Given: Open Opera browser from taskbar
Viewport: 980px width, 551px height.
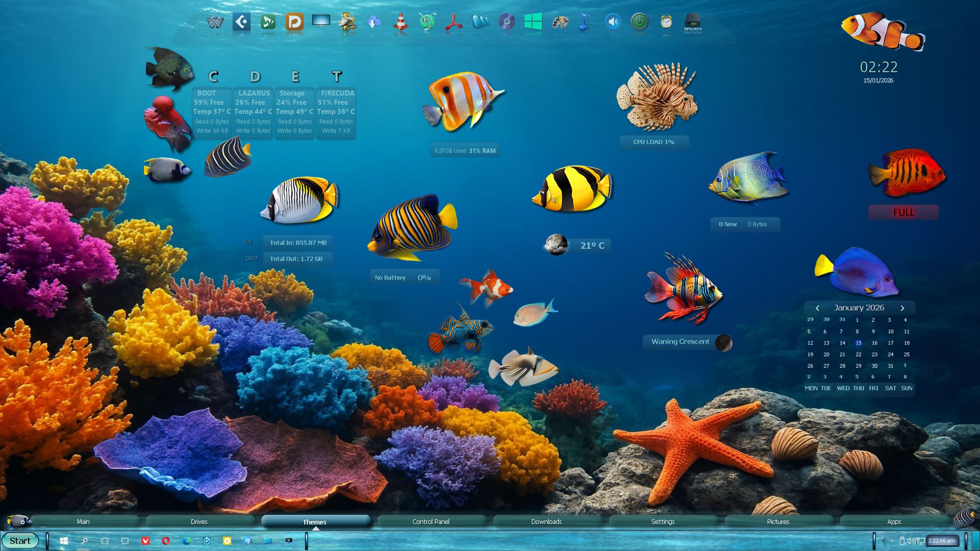Looking at the screenshot, I should click(166, 541).
